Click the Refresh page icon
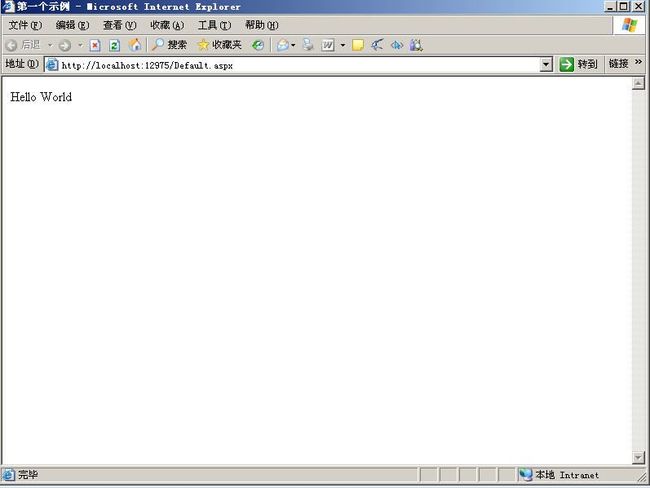Viewport: 650px width, 488px height. (x=114, y=45)
